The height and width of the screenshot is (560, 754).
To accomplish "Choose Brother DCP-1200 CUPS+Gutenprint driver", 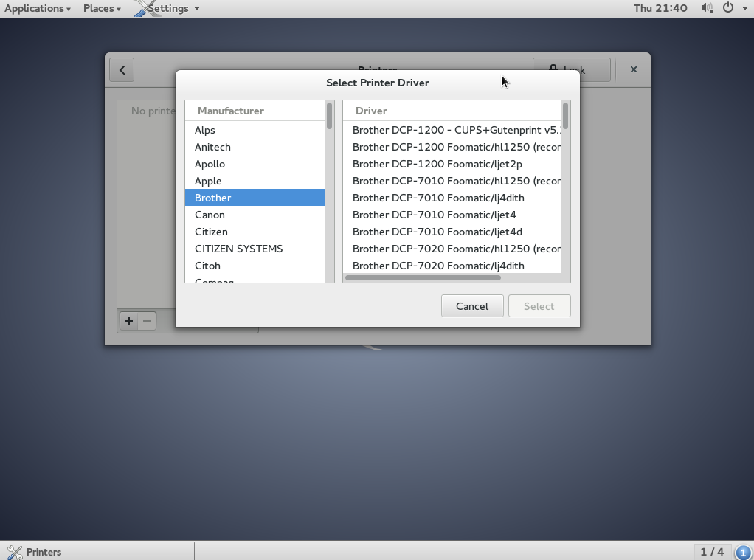I will click(452, 130).
